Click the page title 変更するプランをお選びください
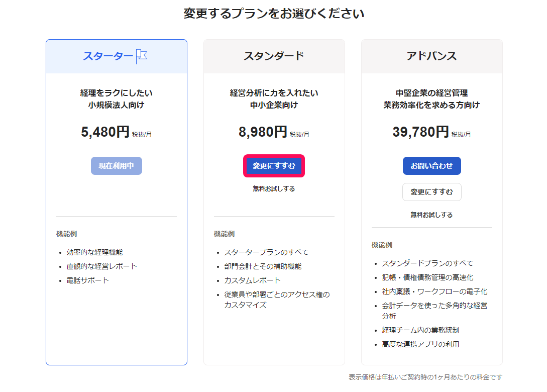The width and height of the screenshot is (547, 392). tap(274, 14)
